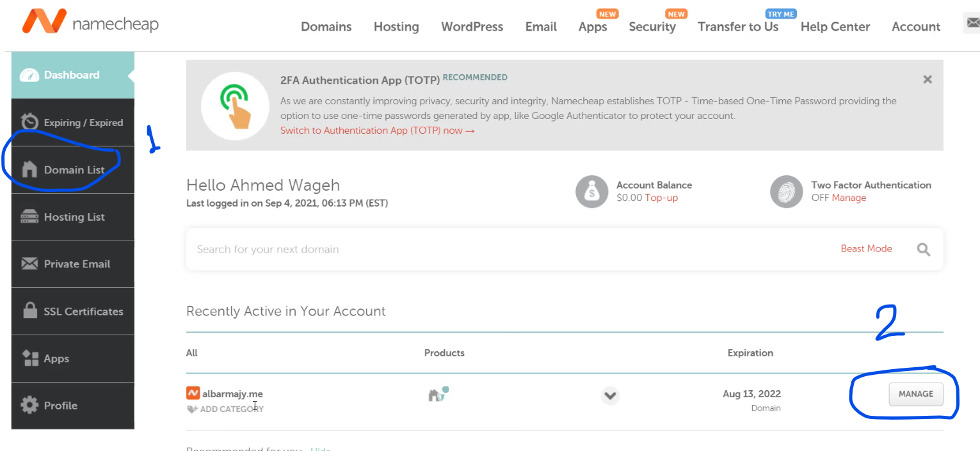The width and height of the screenshot is (980, 451).
Task: Click the Dashboard speedometer icon
Action: (29, 75)
